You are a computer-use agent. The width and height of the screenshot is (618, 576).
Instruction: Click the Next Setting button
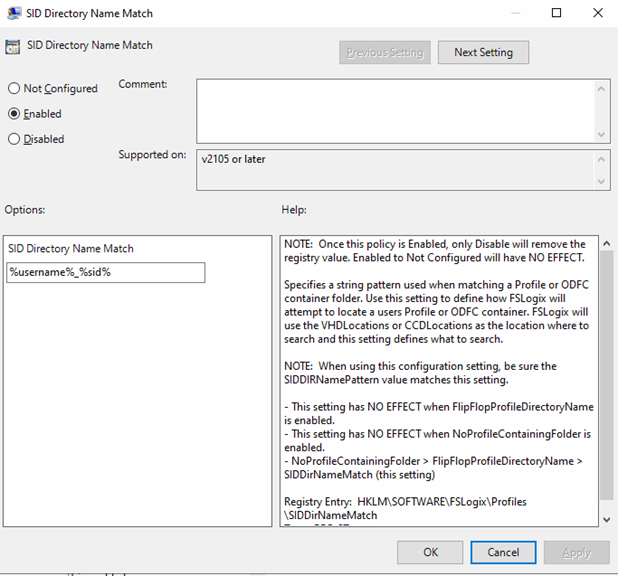point(483,52)
